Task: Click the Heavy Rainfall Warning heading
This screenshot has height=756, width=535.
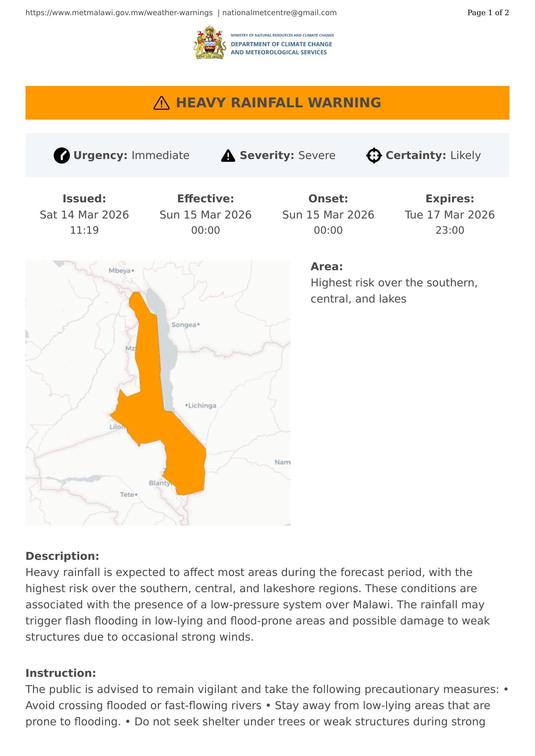Action: point(278,103)
